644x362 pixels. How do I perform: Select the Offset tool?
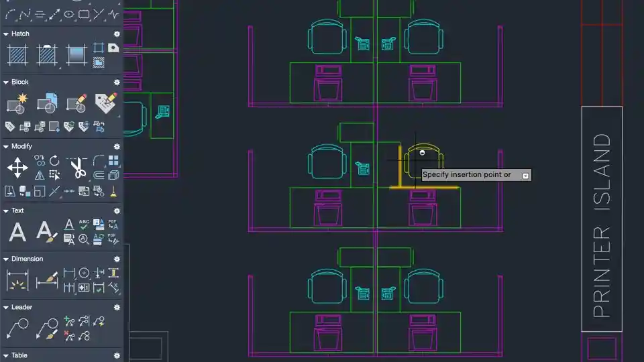[99, 175]
